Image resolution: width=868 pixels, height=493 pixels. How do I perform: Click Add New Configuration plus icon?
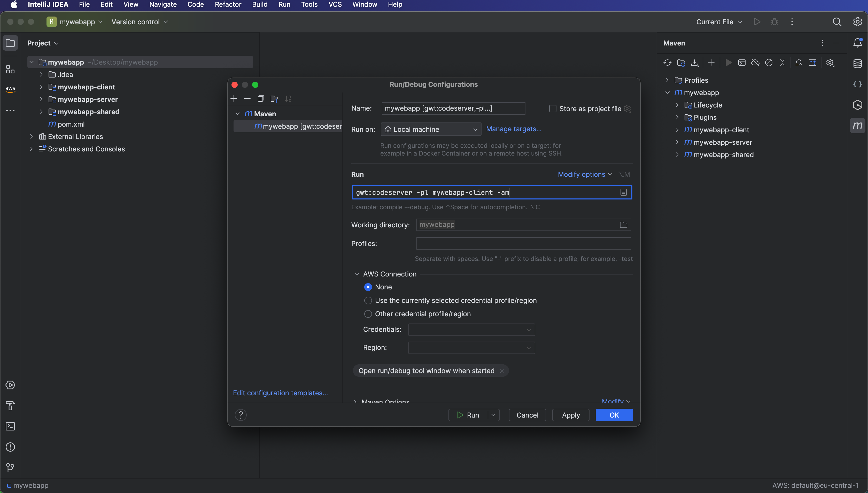pyautogui.click(x=234, y=98)
